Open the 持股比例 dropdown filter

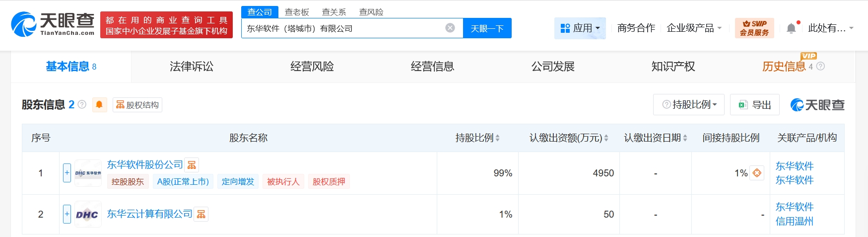click(689, 105)
